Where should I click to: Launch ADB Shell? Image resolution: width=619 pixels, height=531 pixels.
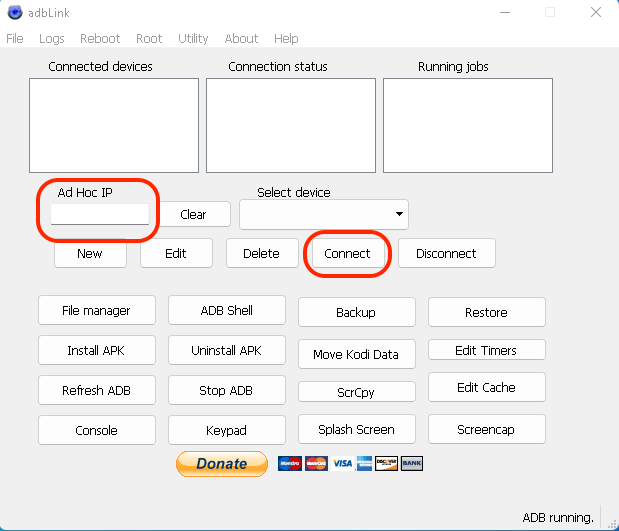pyautogui.click(x=226, y=311)
